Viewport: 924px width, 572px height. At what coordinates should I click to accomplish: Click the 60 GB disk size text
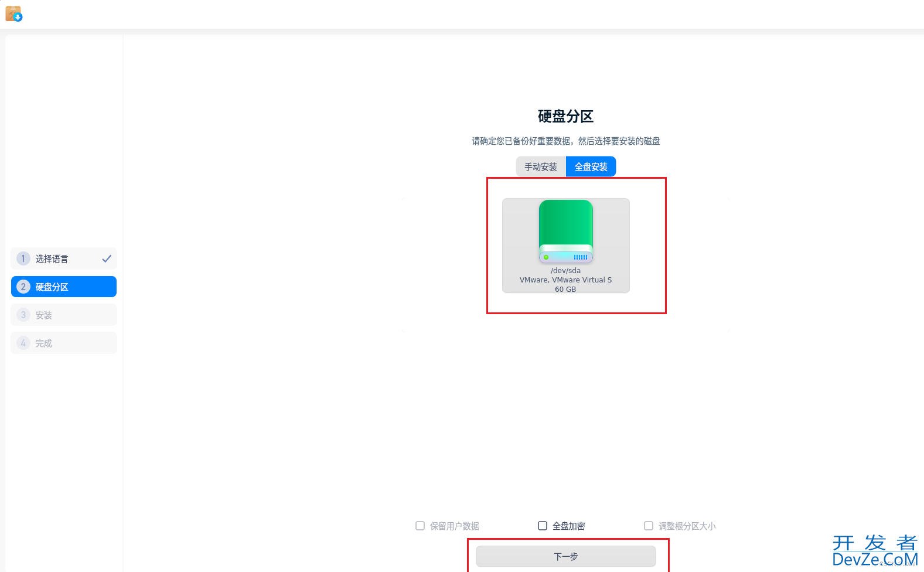tap(565, 289)
